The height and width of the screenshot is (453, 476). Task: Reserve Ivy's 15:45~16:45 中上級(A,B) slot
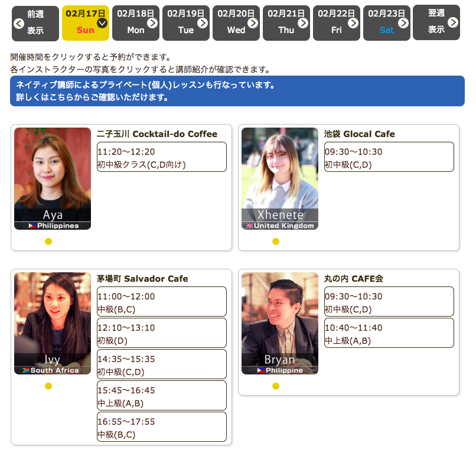[x=161, y=396]
